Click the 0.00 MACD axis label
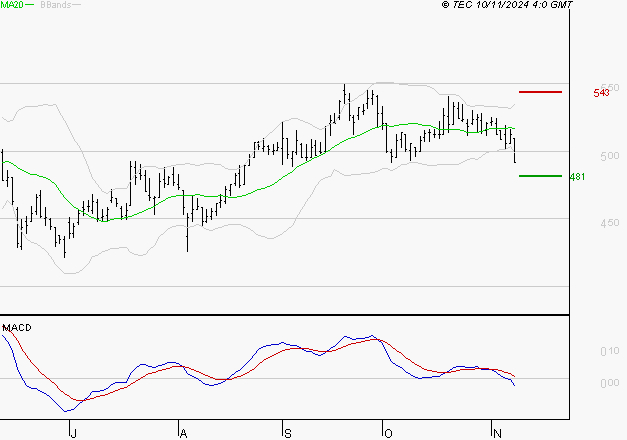This screenshot has width=627, height=440. click(x=609, y=383)
